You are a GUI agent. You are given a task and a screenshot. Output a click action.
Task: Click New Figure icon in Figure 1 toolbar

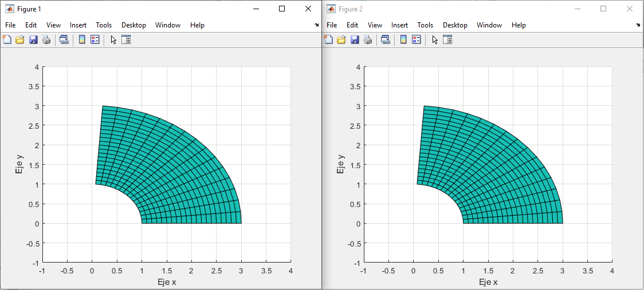point(7,39)
